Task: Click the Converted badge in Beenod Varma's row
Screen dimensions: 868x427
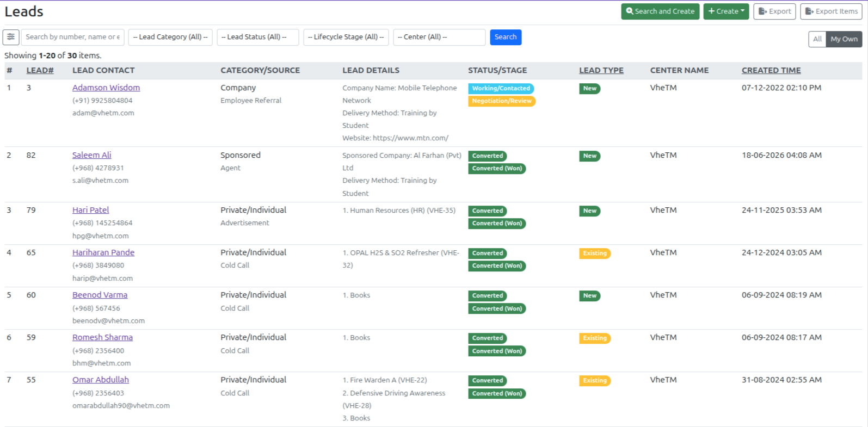Action: tap(488, 296)
